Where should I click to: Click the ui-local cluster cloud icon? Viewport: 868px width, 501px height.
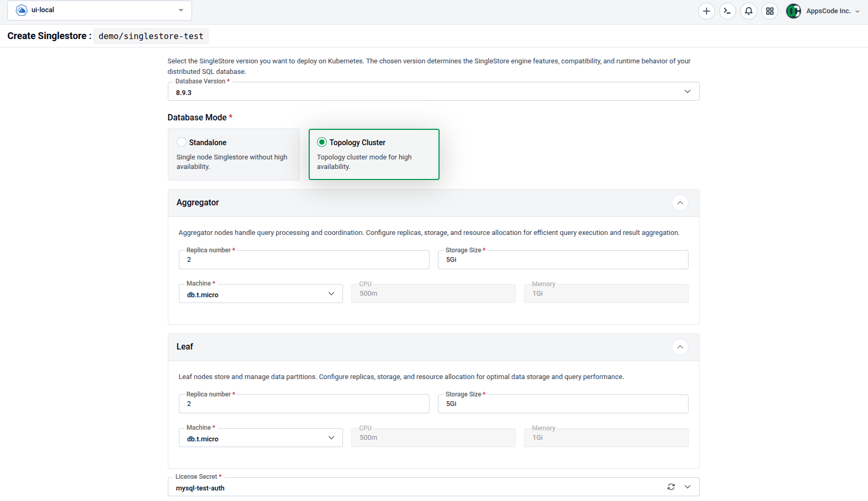[22, 11]
